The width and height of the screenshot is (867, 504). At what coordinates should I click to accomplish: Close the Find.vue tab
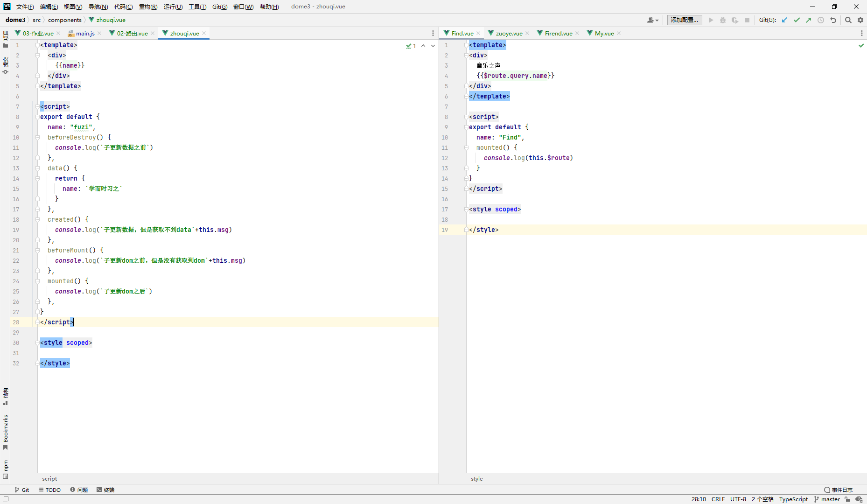tap(478, 33)
